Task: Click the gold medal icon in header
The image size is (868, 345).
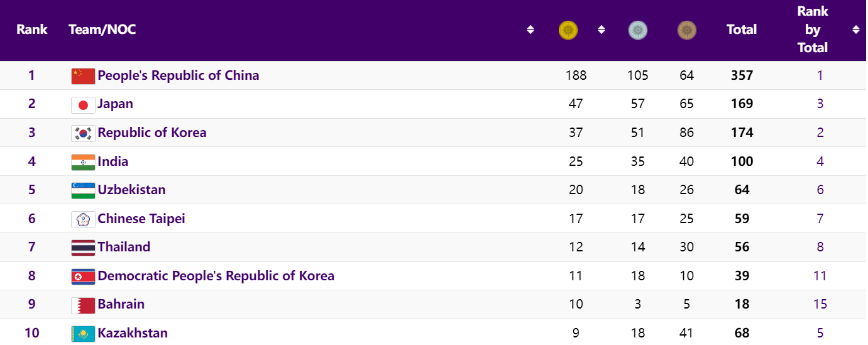Action: point(568,30)
